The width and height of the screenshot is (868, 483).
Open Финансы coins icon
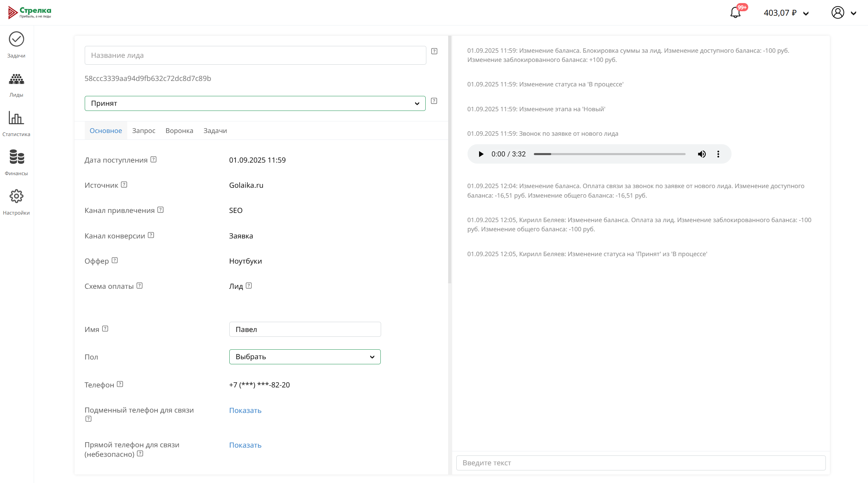click(x=16, y=162)
